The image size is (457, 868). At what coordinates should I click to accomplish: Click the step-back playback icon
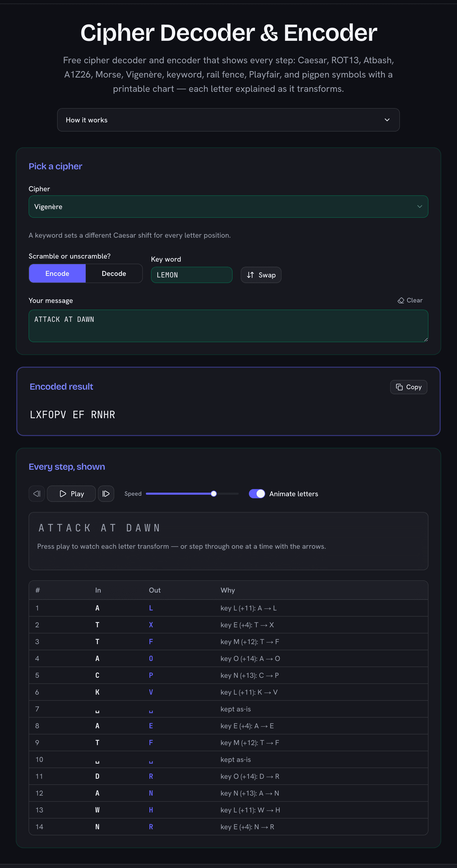(37, 494)
